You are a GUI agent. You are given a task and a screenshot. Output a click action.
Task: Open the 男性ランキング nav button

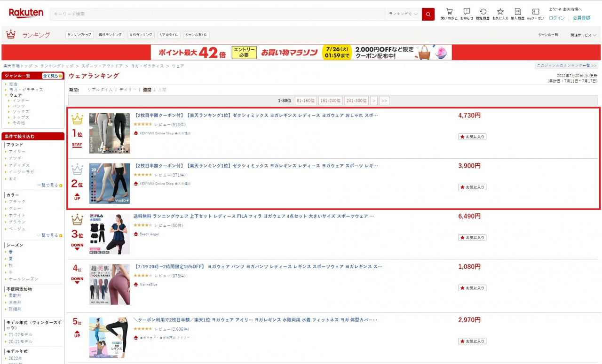(111, 35)
